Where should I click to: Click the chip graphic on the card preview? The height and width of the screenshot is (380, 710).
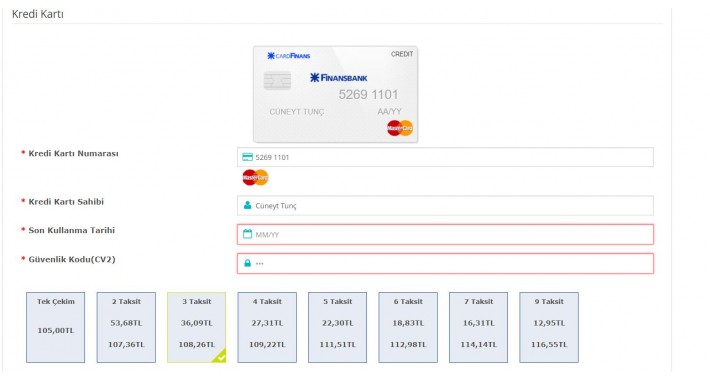click(277, 81)
